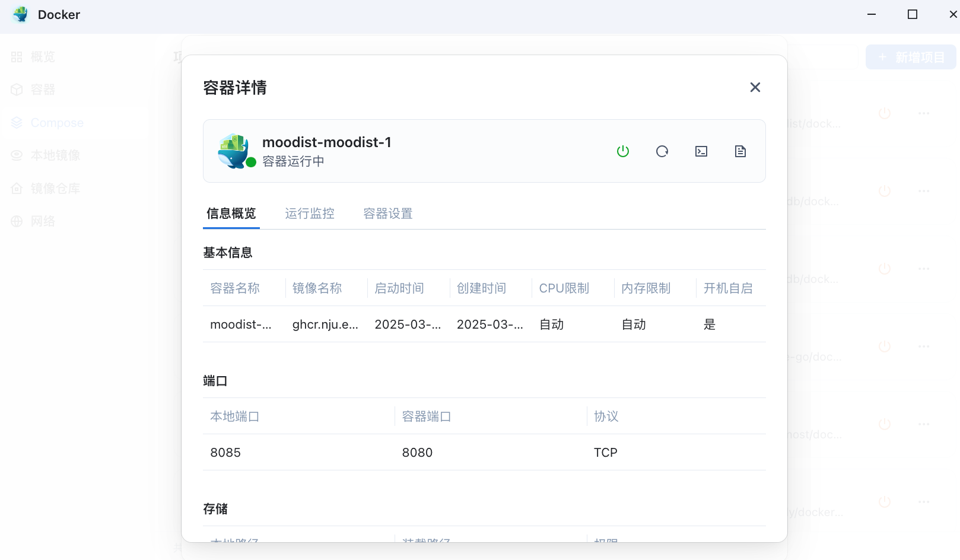Switch to the 容器设置 tab
960x560 pixels.
pyautogui.click(x=388, y=214)
